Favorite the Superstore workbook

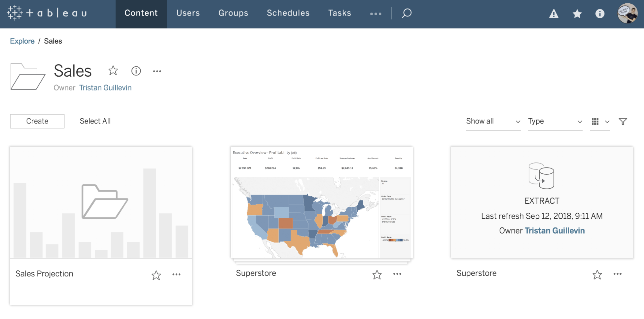[x=377, y=274]
